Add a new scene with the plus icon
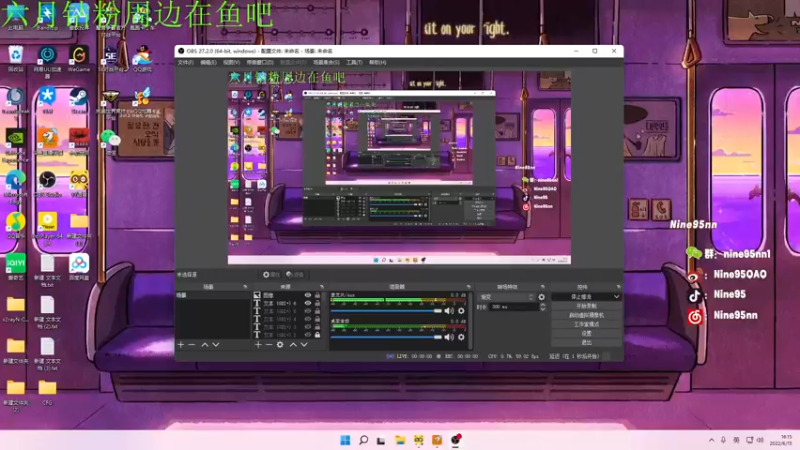Screen dimensions: 800x450 (x=181, y=345)
